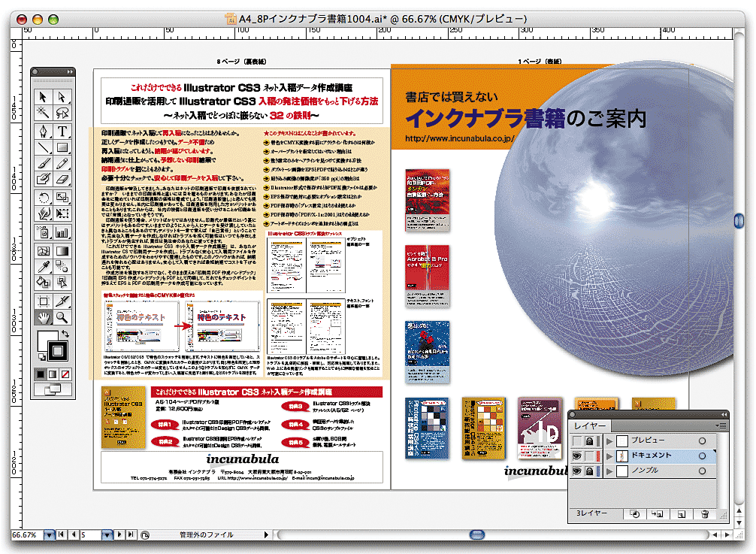This screenshot has height=554, width=756.
Task: Expand the ノンブル layer contents
Action: pos(610,471)
